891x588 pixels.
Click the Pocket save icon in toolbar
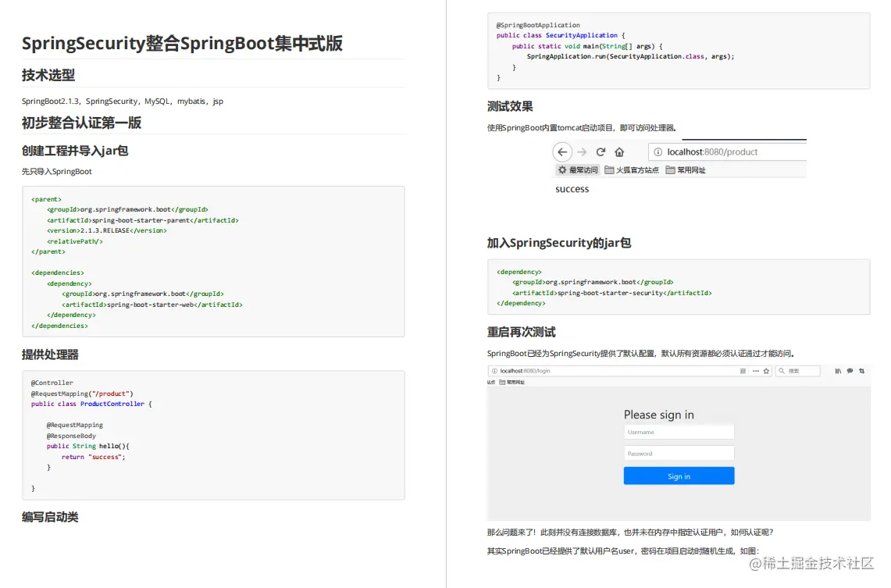850,371
